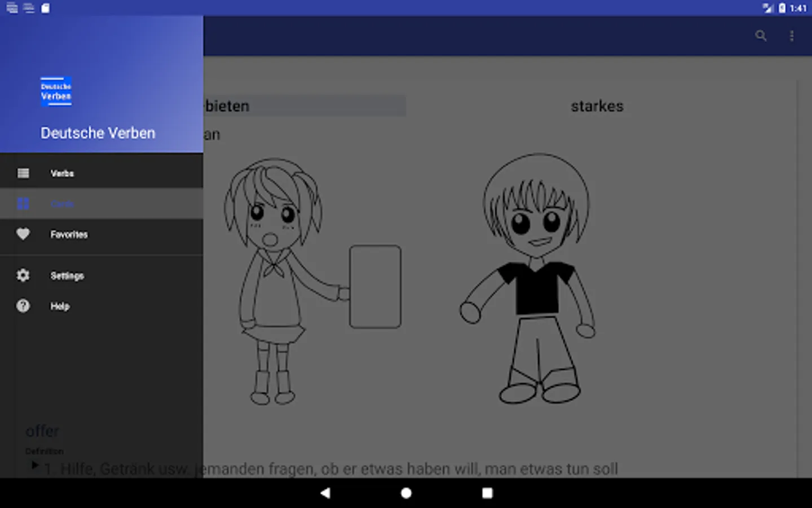The height and width of the screenshot is (508, 812).
Task: Open the Verbs list in drawer
Action: tap(101, 173)
